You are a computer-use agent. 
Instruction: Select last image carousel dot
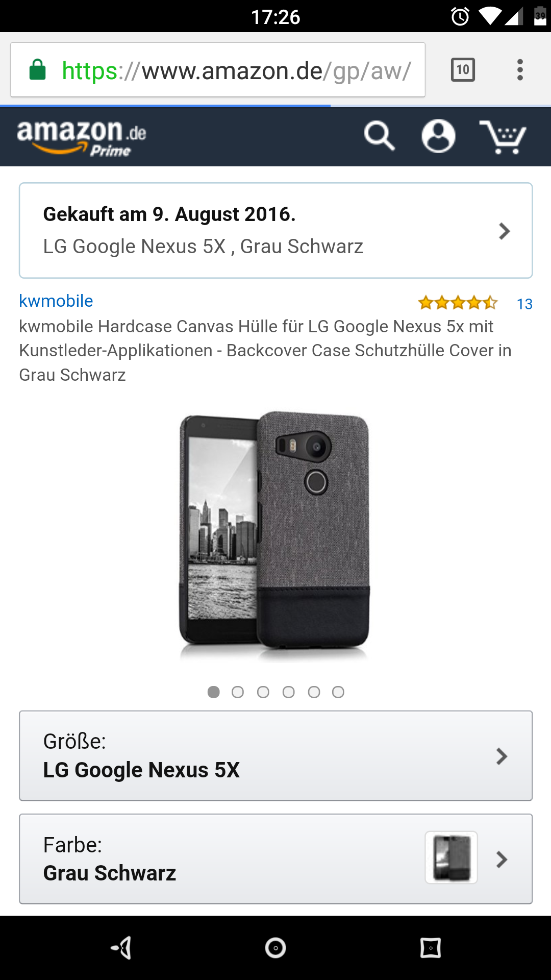338,692
